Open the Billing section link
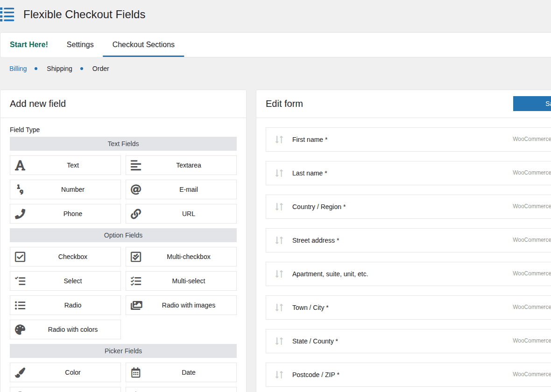This screenshot has width=551, height=392. 18,69
